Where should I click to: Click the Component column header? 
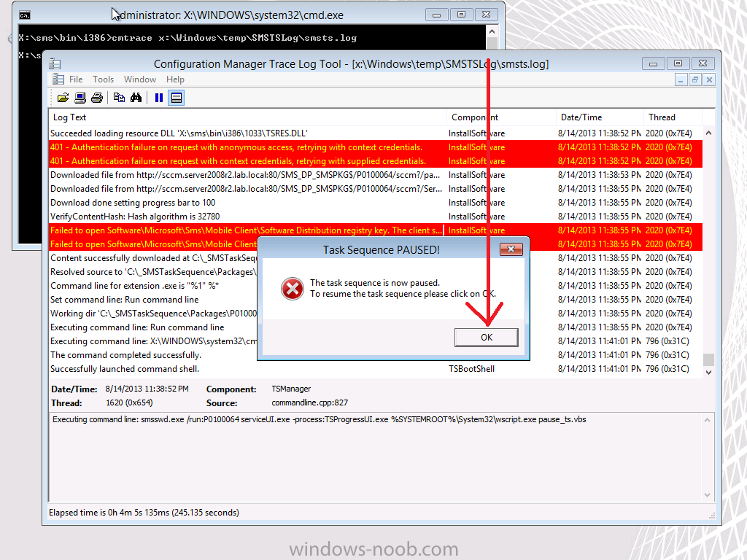pos(501,117)
